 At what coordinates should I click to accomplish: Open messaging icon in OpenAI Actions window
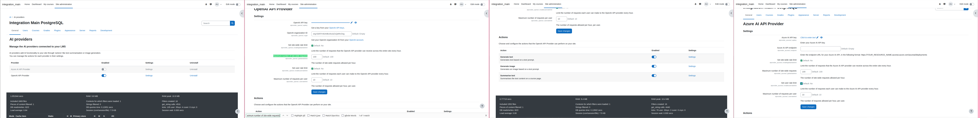coord(700,4)
